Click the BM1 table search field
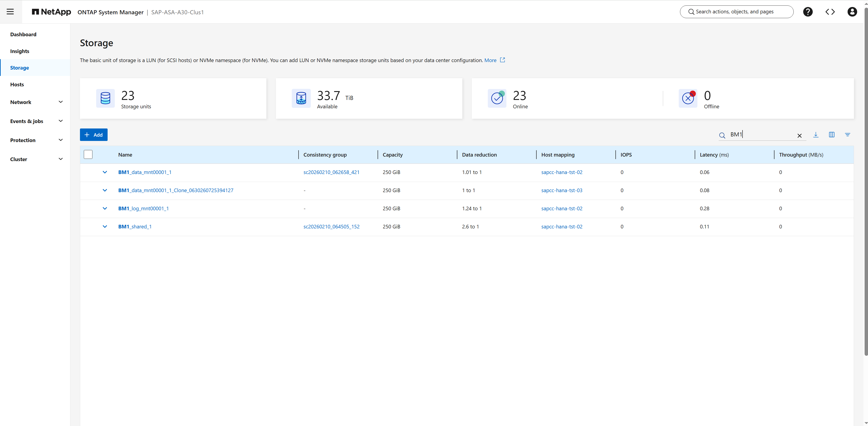The height and width of the screenshot is (426, 868). [x=762, y=134]
